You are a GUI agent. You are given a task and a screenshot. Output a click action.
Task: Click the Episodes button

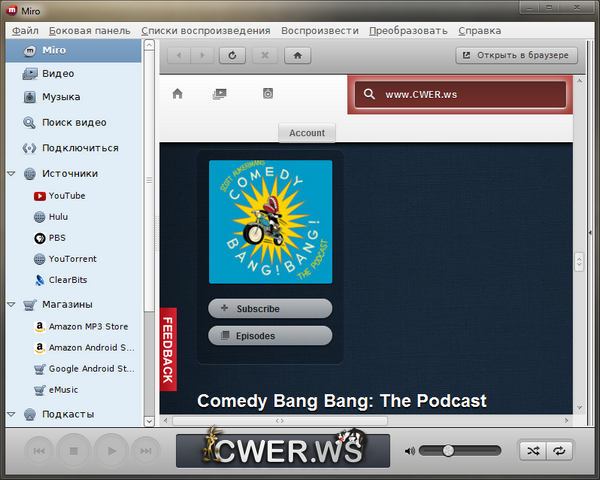pos(270,336)
